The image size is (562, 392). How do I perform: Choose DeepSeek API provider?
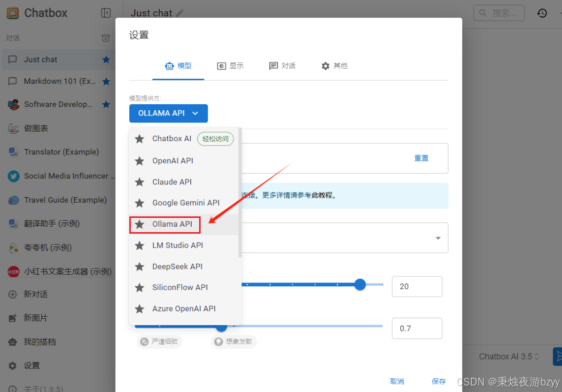[183, 267]
